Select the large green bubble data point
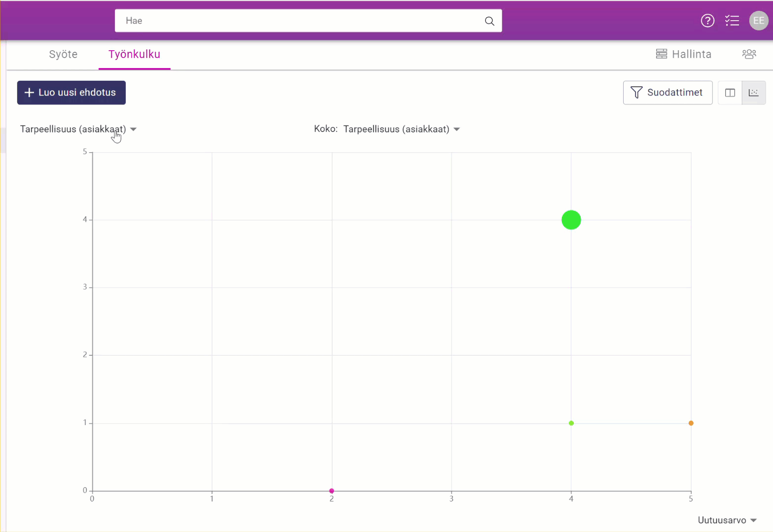This screenshot has height=532, width=773. (x=571, y=220)
